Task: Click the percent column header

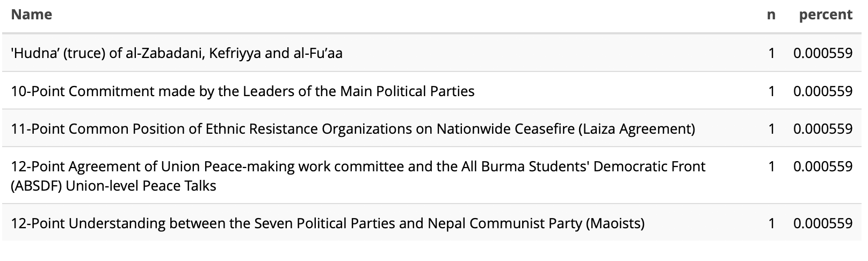Action: pos(825,15)
